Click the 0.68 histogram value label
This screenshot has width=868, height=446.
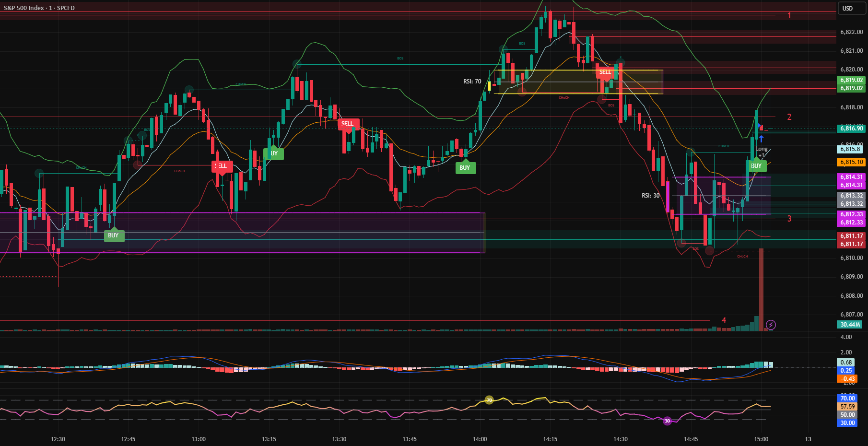[846, 363]
